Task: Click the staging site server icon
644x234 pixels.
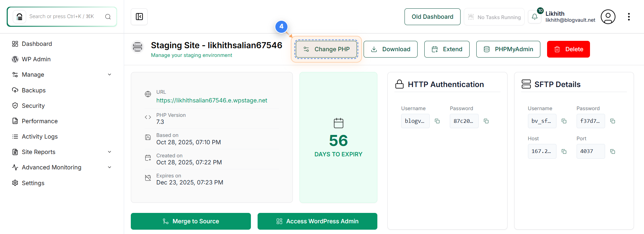Action: (x=138, y=47)
